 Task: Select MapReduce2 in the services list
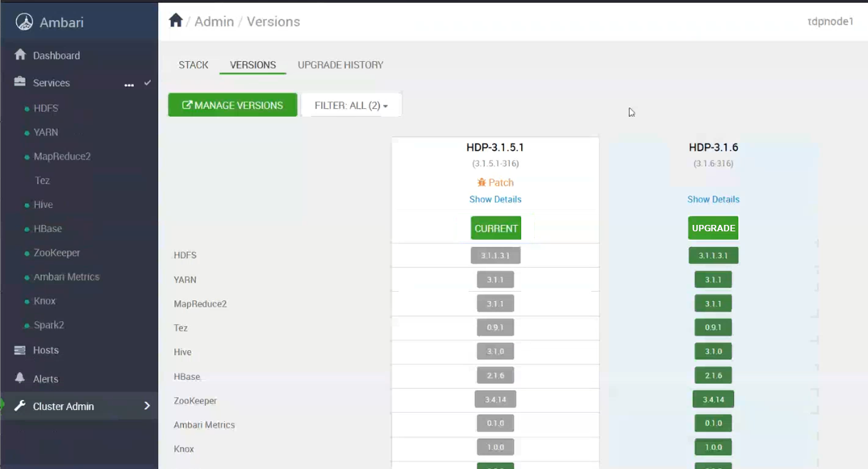click(x=62, y=157)
